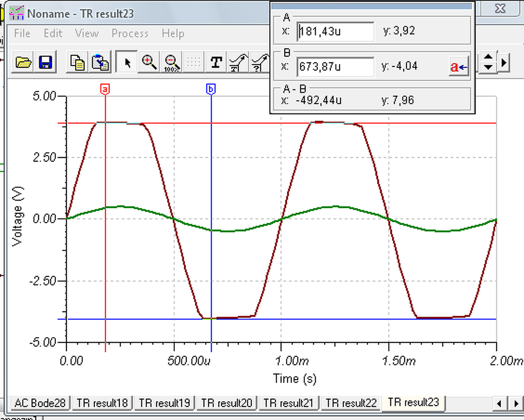The height and width of the screenshot is (420, 524).
Task: Click the '5.00' y-axis tick label
Action: (44, 96)
